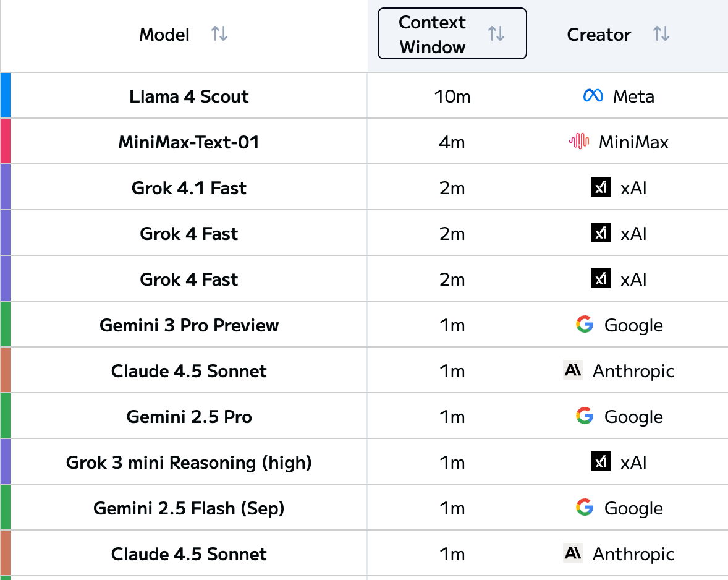Viewport: 728px width, 580px height.
Task: Click the sort arrows beside Model header
Action: click(x=219, y=34)
